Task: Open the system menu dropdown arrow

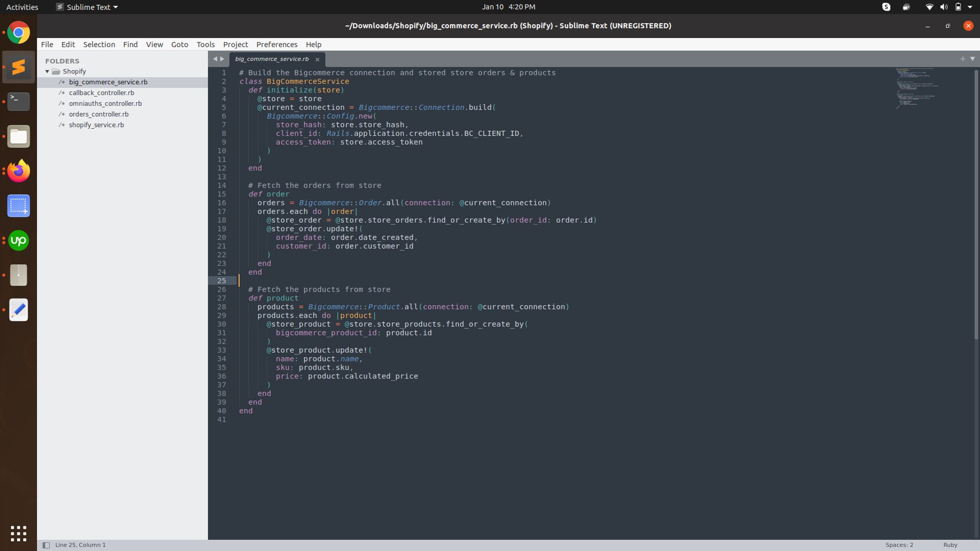Action: tap(970, 7)
